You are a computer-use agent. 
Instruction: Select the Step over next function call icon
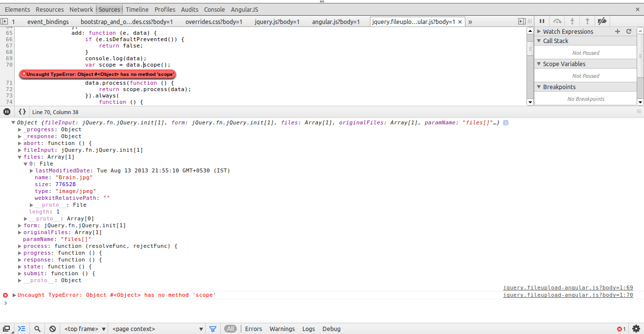(557, 21)
